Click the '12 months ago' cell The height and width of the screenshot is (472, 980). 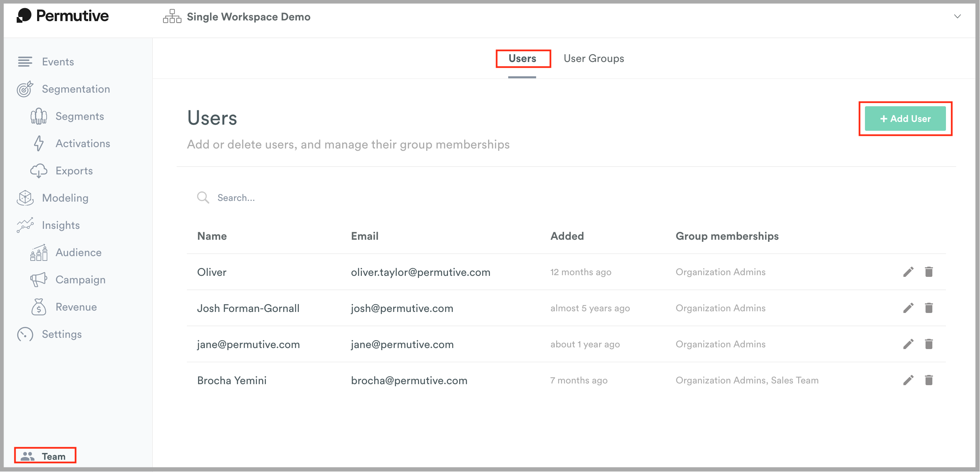pyautogui.click(x=580, y=272)
